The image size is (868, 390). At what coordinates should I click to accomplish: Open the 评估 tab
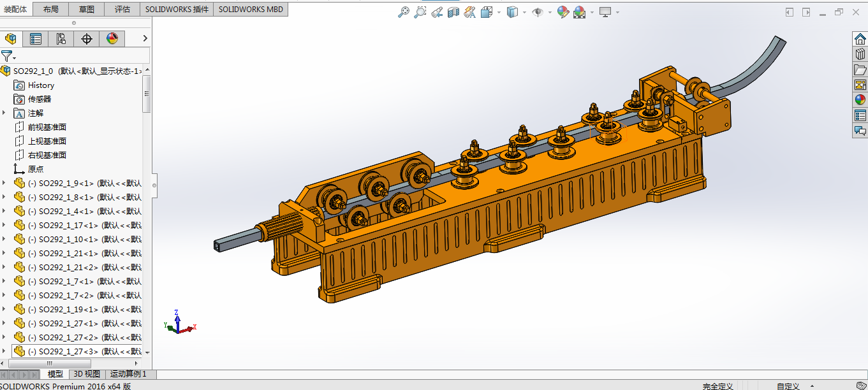point(122,10)
